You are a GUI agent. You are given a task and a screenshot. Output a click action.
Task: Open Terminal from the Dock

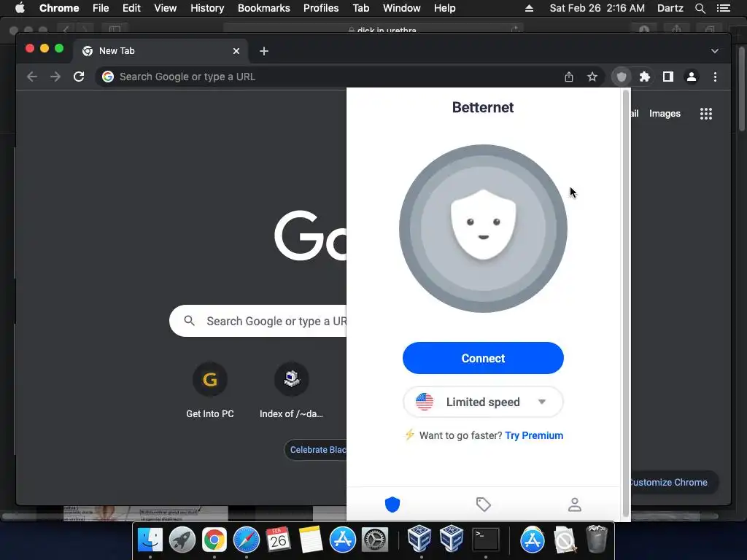(485, 540)
